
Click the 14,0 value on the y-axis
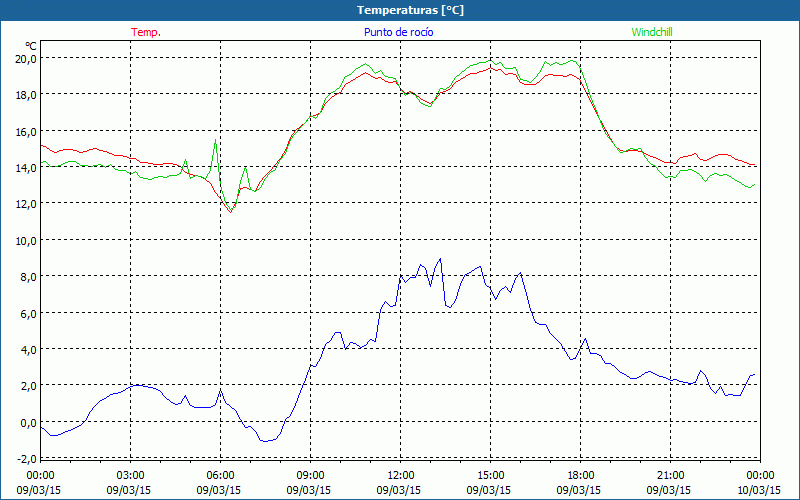tap(27, 167)
